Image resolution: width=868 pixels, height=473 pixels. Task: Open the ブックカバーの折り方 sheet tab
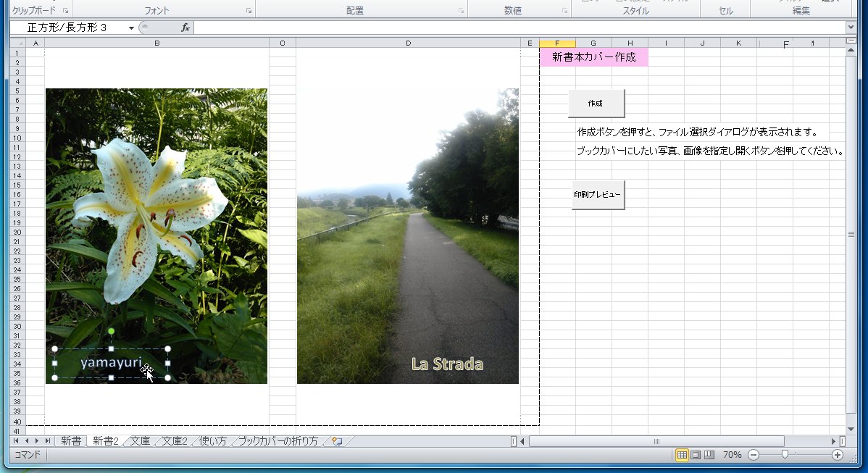[278, 441]
